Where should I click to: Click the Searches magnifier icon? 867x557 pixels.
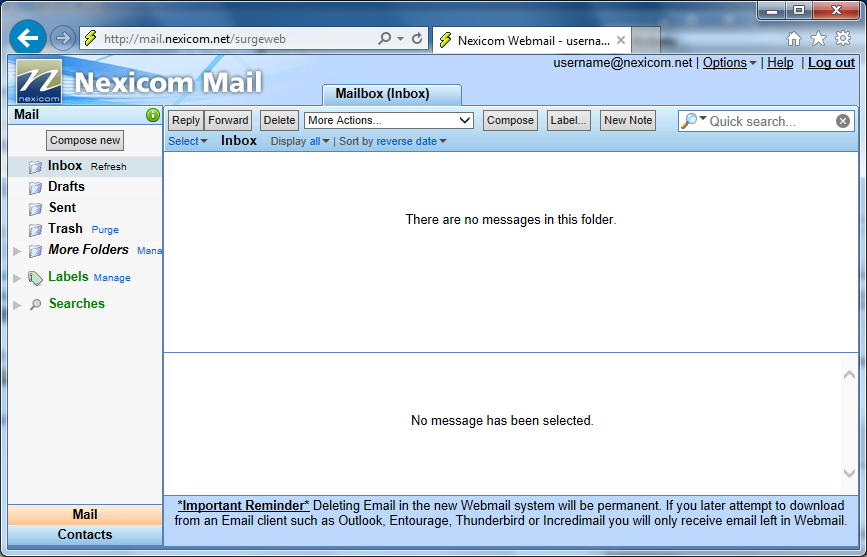[35, 304]
